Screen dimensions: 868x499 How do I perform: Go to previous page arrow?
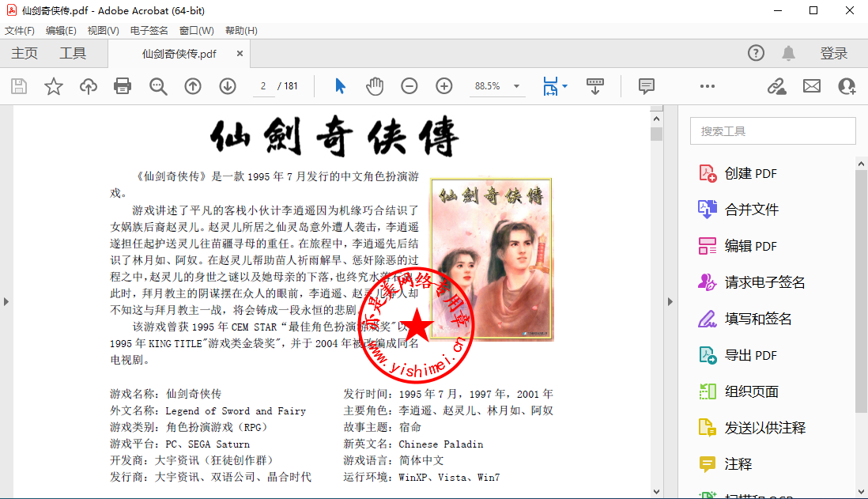click(193, 86)
